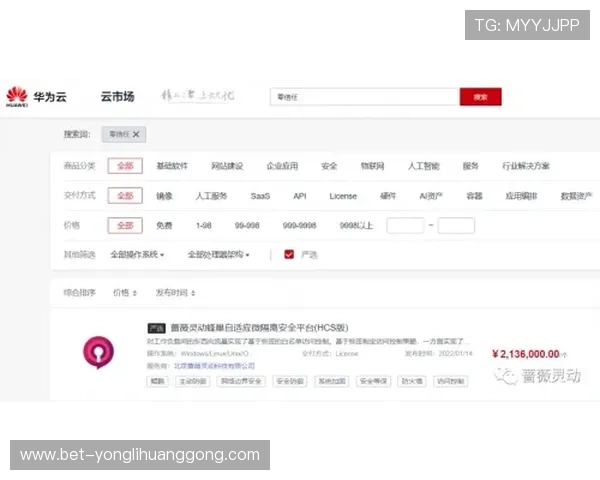Filter category by 人工智能
The image size is (600, 480).
tap(424, 166)
